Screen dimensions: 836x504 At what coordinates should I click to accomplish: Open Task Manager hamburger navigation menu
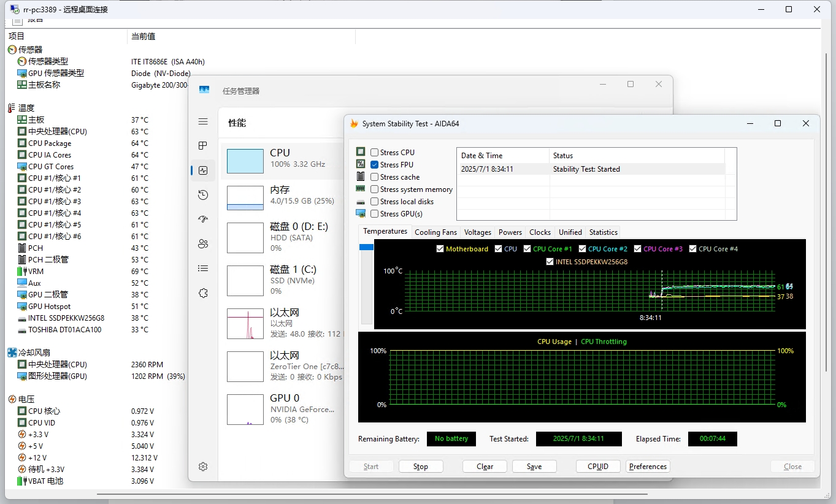pyautogui.click(x=203, y=122)
